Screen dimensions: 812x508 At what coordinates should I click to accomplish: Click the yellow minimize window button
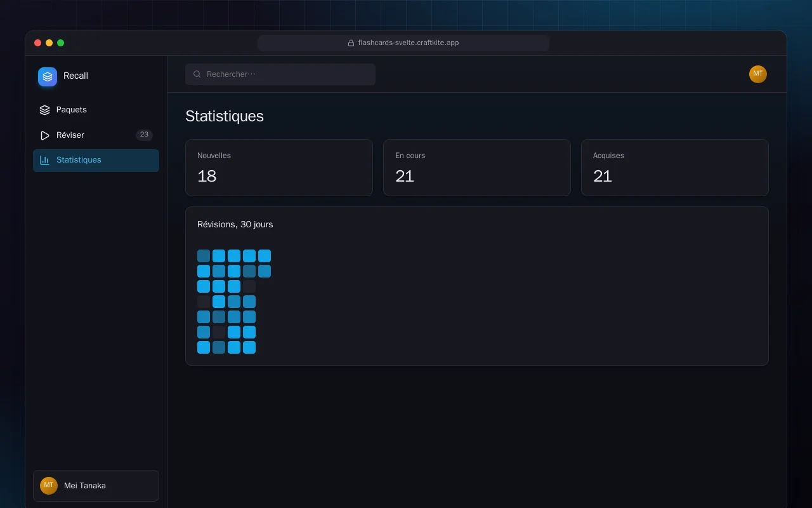(49, 43)
